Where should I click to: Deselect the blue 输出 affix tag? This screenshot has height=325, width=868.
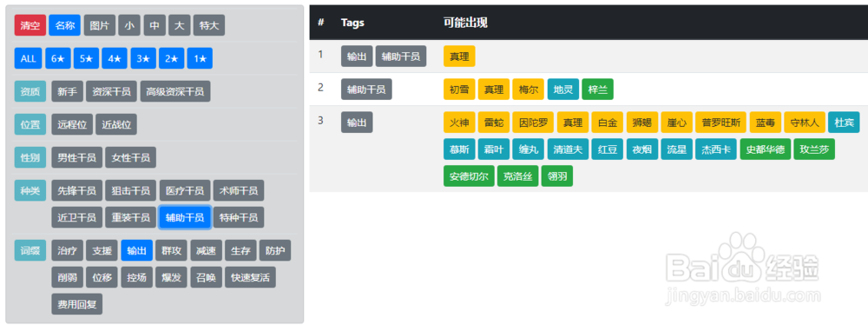tap(136, 250)
